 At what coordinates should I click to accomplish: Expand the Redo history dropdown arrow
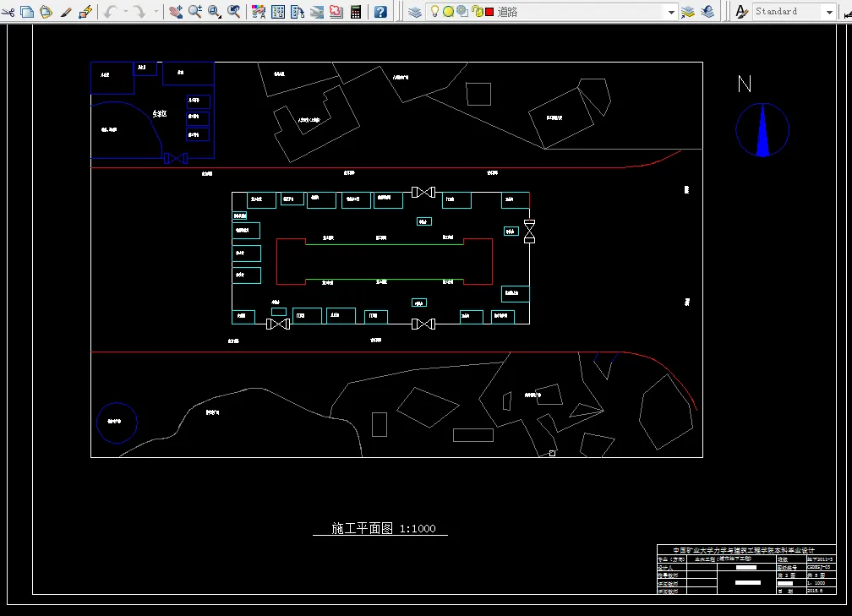[x=156, y=12]
